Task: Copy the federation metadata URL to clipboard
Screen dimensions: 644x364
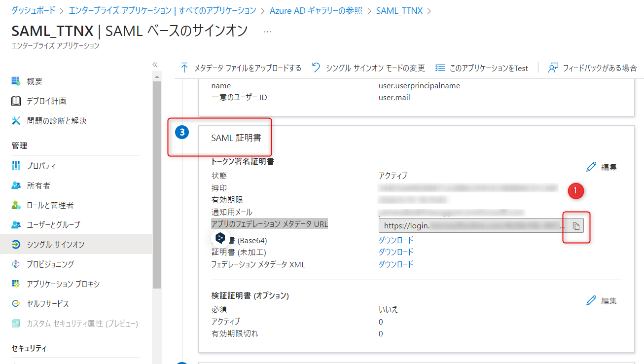Action: 576,226
